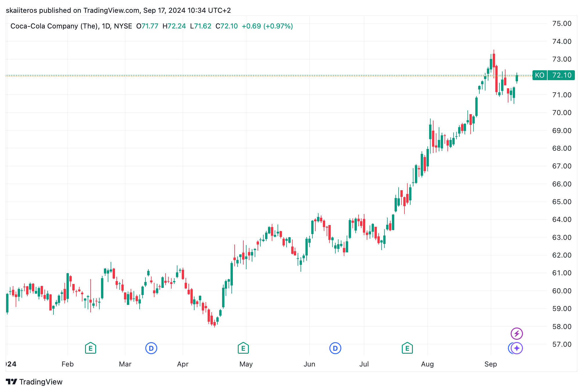
Task: Click the Sep label on the time axis
Action: click(491, 364)
